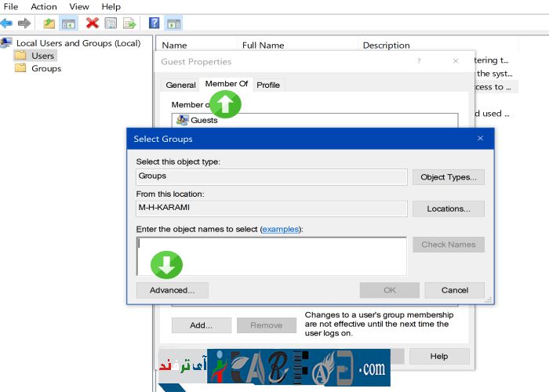Click the Properties toolbar icon
Screen dimensions: 549x392
[x=111, y=24]
